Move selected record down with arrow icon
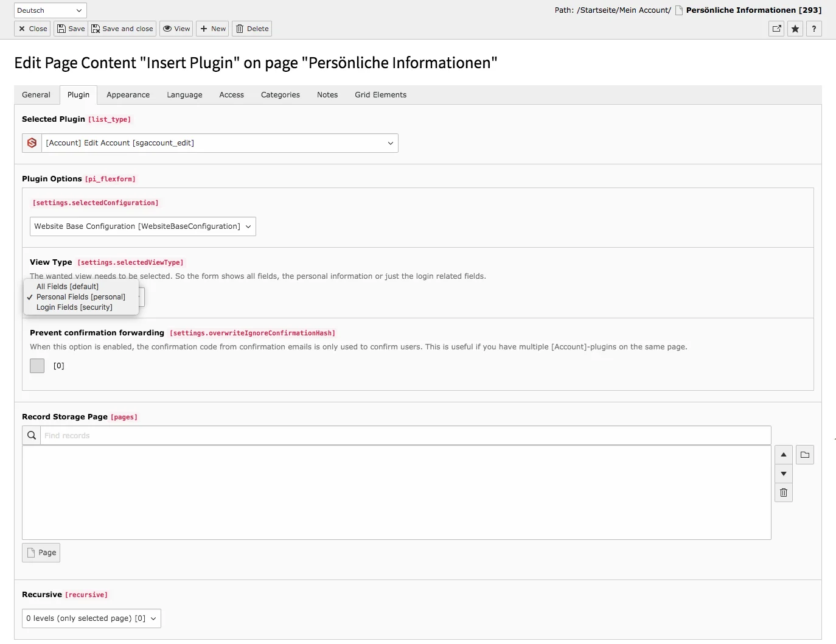 [783, 473]
